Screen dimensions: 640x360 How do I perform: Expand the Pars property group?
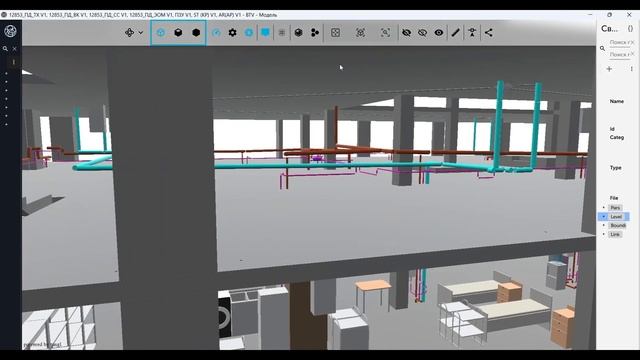tap(604, 208)
